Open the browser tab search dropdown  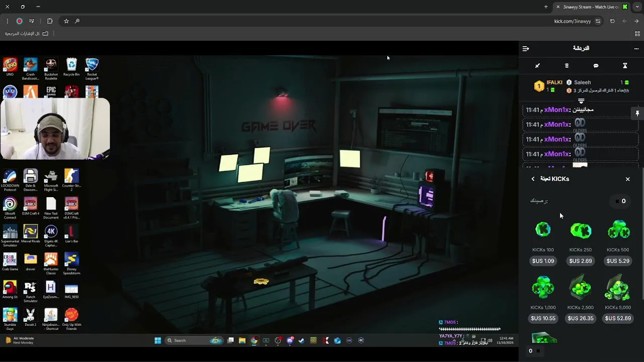(x=637, y=7)
